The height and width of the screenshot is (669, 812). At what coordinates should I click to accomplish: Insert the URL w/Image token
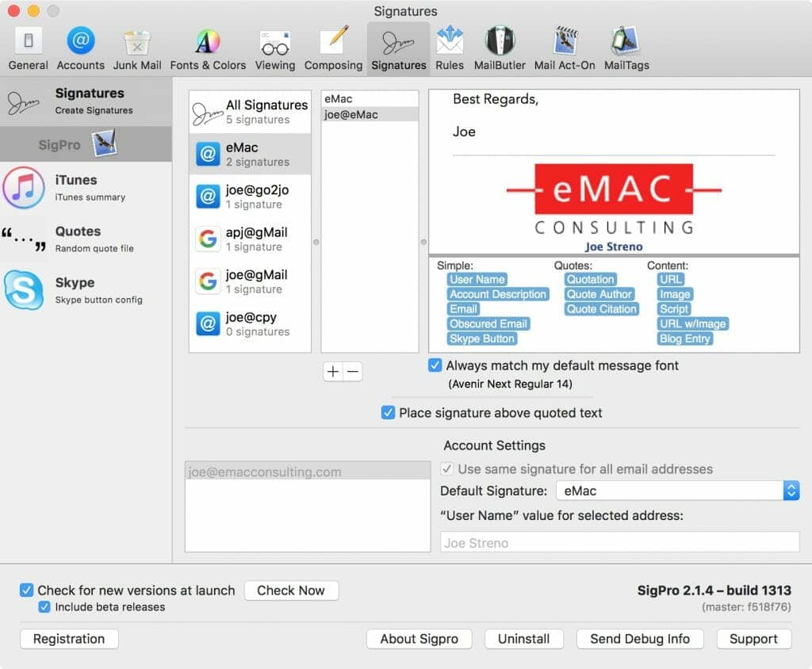coord(693,323)
